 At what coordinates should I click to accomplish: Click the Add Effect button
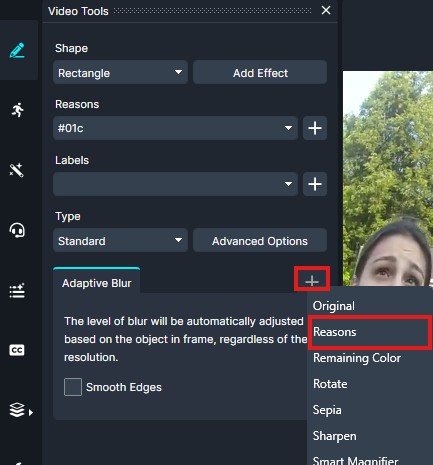click(x=260, y=72)
